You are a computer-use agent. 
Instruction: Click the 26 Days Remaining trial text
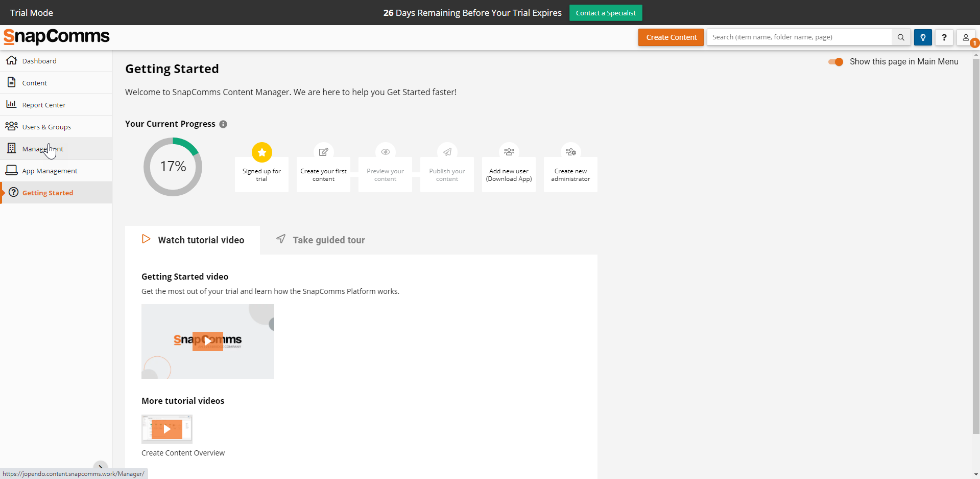(472, 13)
